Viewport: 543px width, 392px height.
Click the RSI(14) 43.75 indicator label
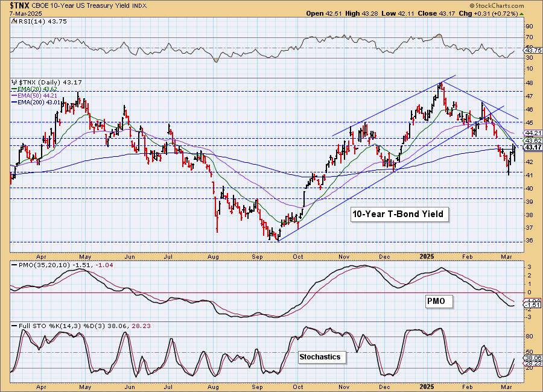[x=42, y=22]
